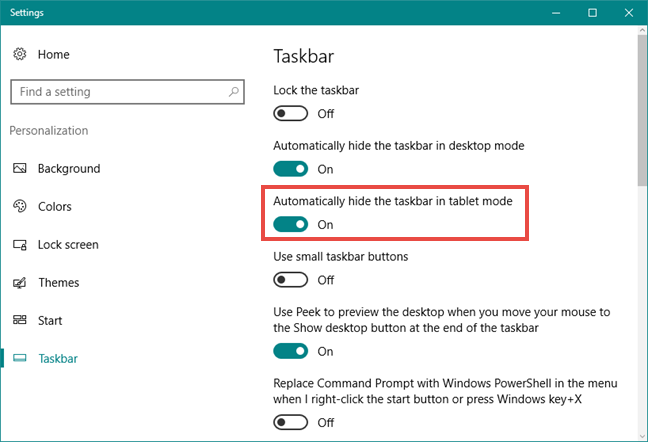Toggle Lock the taskbar switch
The image size is (648, 442).
coord(291,113)
